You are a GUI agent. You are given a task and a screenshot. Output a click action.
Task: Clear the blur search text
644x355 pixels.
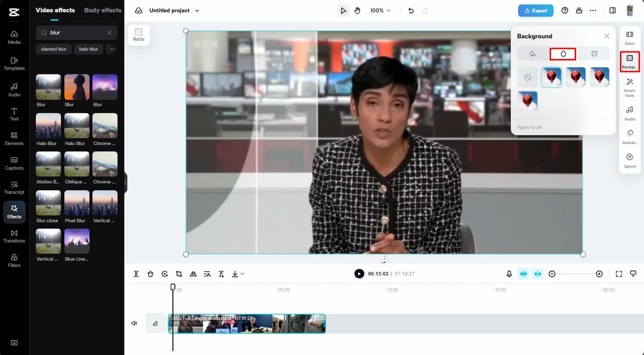tap(109, 33)
